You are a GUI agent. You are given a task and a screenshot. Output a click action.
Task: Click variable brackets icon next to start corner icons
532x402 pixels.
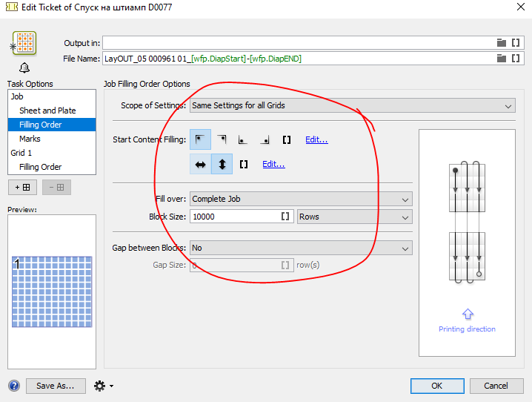coord(287,139)
